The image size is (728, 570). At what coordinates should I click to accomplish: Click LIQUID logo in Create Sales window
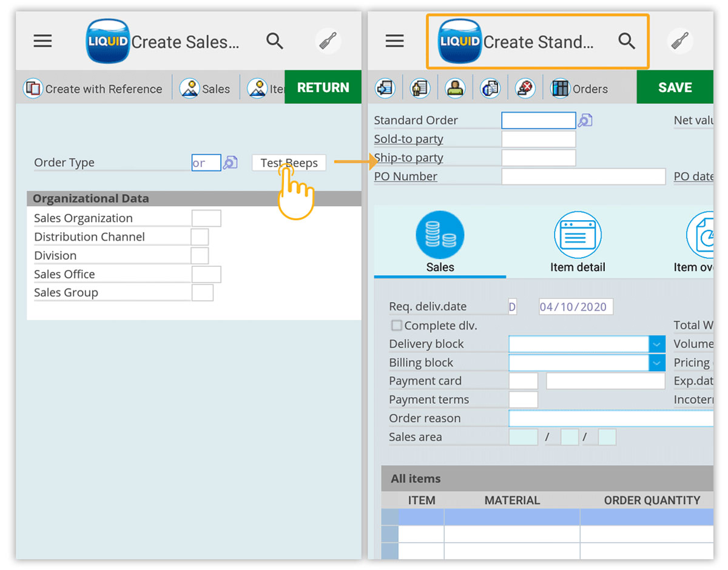click(x=107, y=41)
